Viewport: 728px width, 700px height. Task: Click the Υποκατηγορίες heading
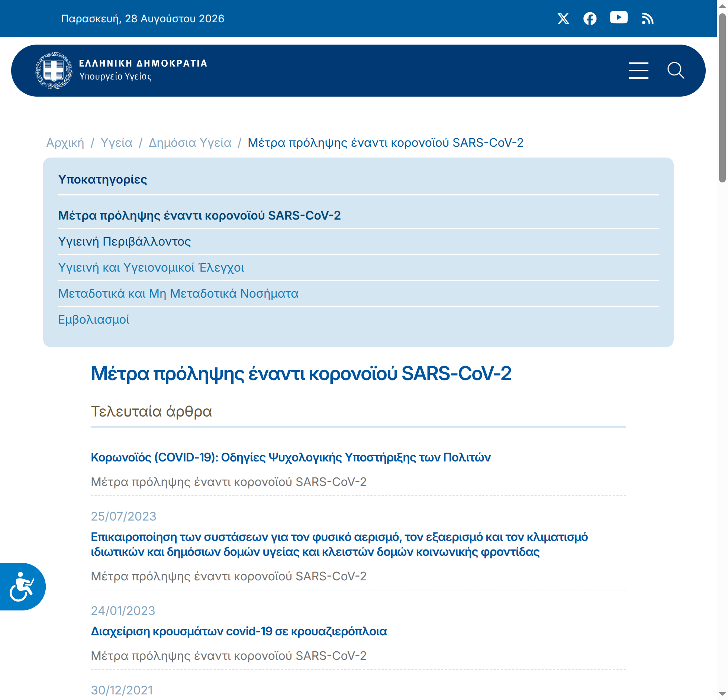pyautogui.click(x=103, y=179)
